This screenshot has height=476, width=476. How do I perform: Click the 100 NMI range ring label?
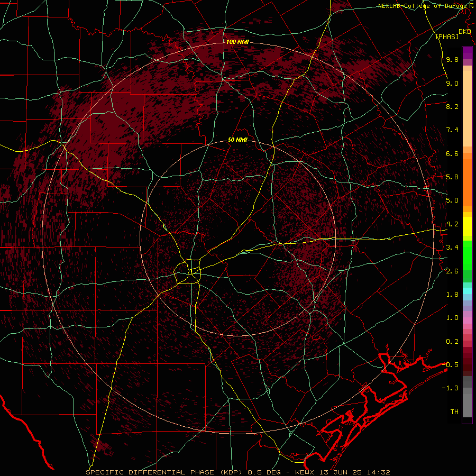(x=237, y=42)
